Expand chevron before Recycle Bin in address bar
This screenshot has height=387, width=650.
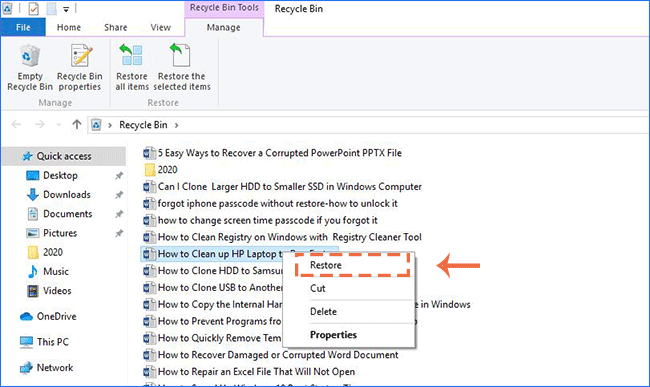click(110, 125)
